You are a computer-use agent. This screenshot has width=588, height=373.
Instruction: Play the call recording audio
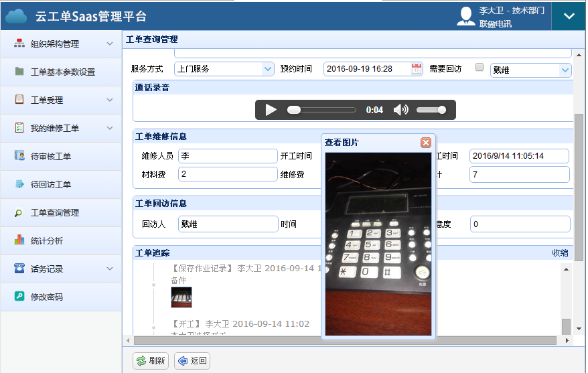pos(271,110)
